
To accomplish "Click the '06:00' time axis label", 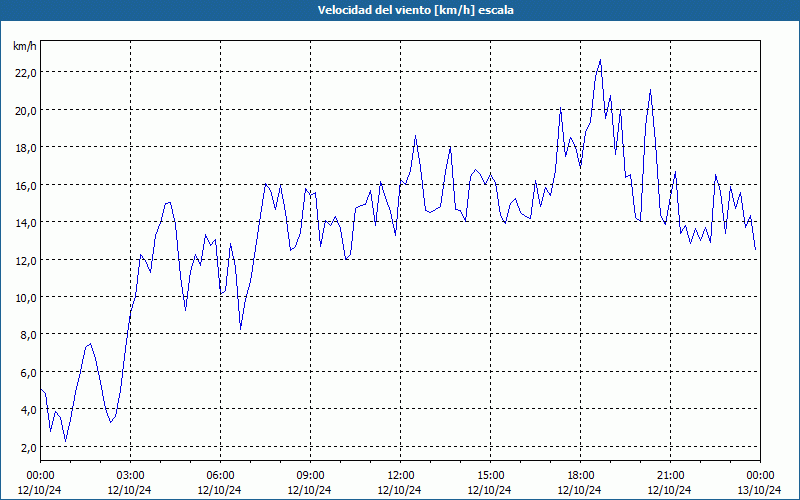I will click(x=220, y=476).
